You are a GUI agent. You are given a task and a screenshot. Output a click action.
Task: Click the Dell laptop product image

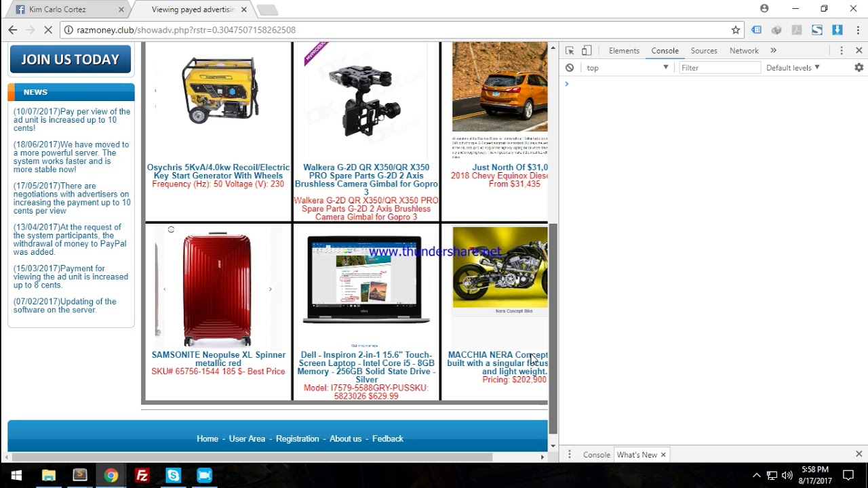pyautogui.click(x=366, y=279)
